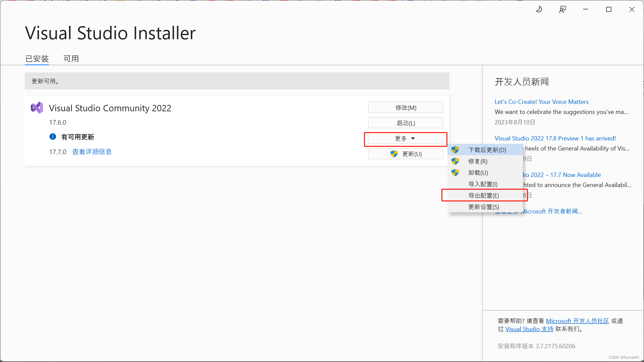Select 更新设置(S) menu entry
The height and width of the screenshot is (362, 644).
coord(483,207)
